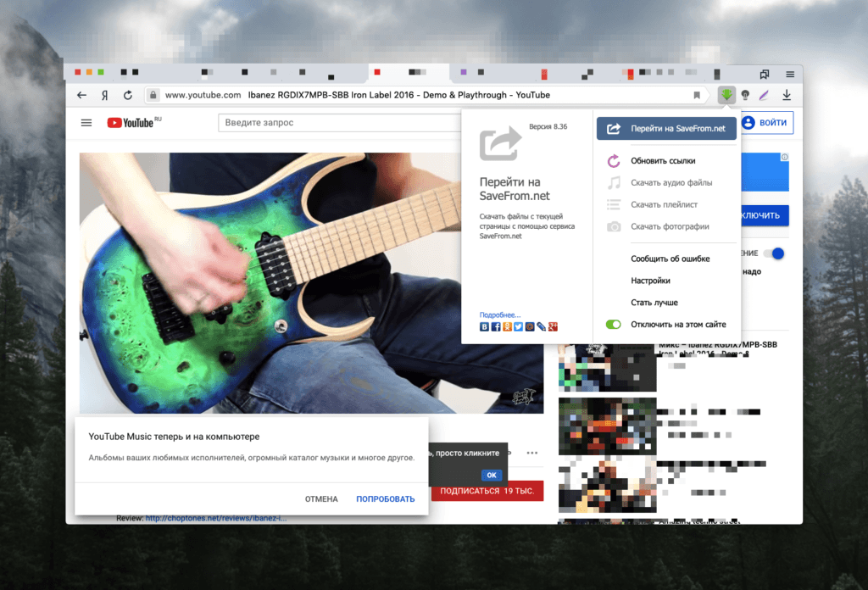Click the green SaveFrom extension arrow icon
Image resolution: width=868 pixels, height=590 pixels.
pyautogui.click(x=726, y=95)
